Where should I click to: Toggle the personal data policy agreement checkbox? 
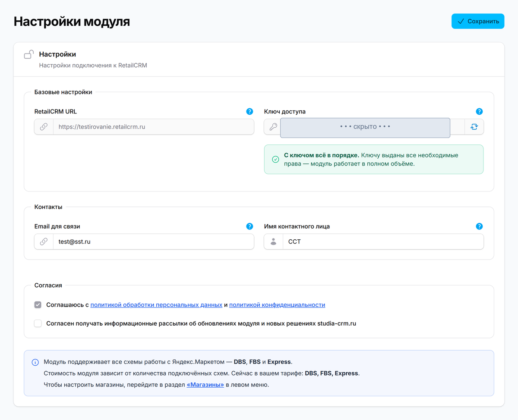click(38, 305)
